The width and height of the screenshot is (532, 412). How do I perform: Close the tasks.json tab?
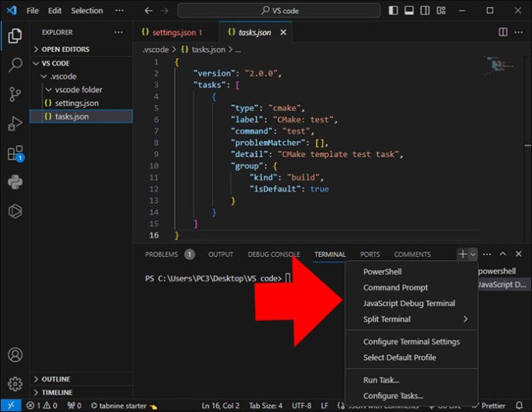pos(283,32)
